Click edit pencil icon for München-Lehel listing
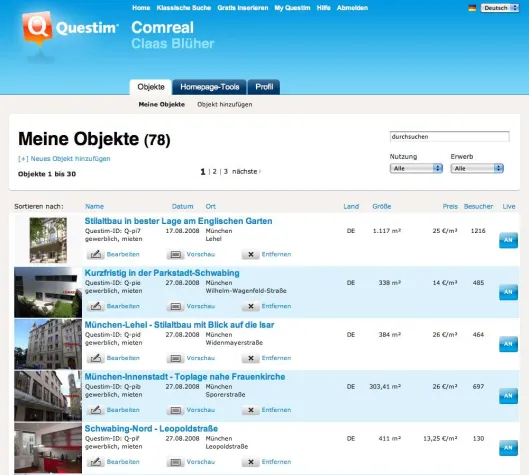The height and width of the screenshot is (475, 529). (x=95, y=358)
